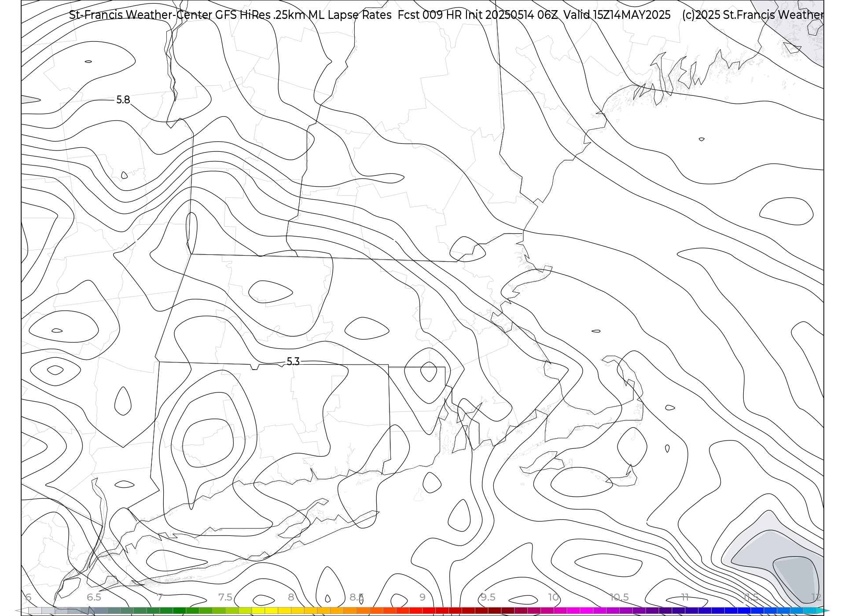This screenshot has height=616, width=845.
Task: Click the cyan arrow end of color bar
Action: tap(823, 611)
